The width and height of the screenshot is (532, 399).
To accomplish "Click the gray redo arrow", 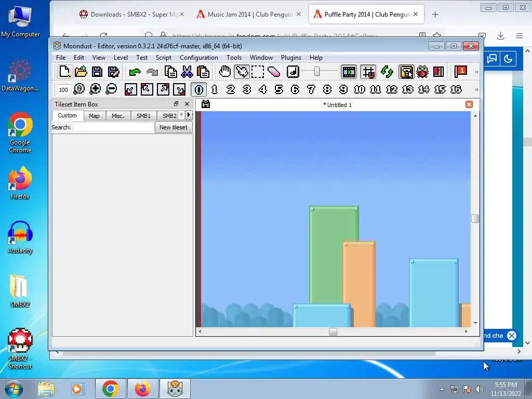I will [152, 72].
